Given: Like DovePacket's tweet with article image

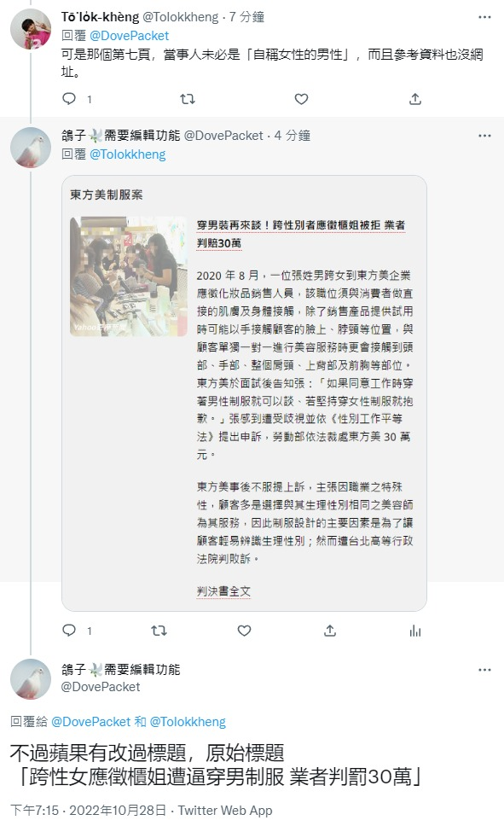Looking at the screenshot, I should (x=245, y=630).
